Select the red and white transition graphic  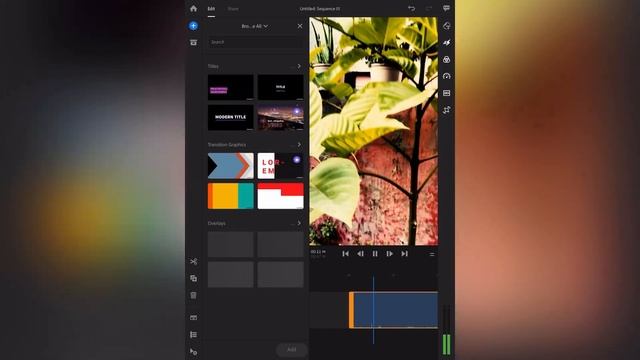[x=280, y=196]
